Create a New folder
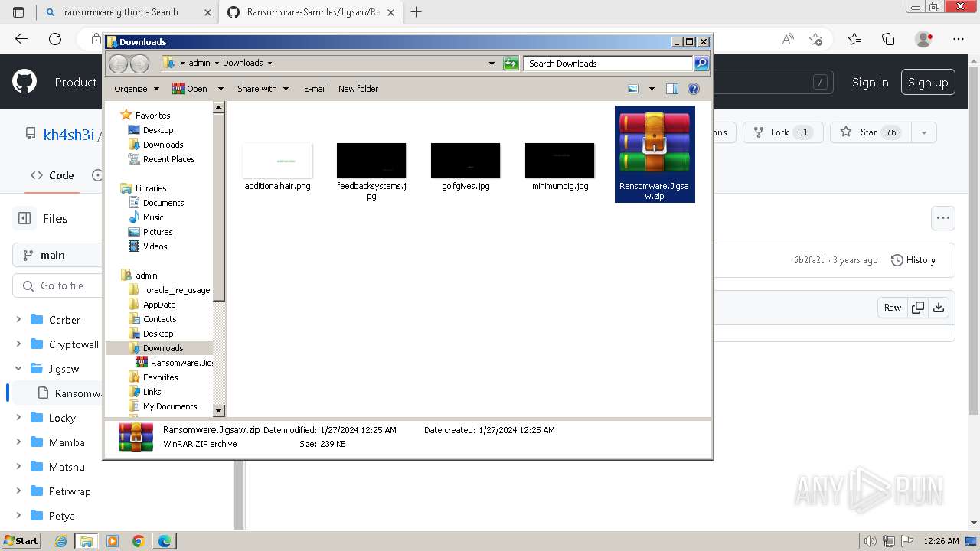The image size is (980, 551). point(358,89)
